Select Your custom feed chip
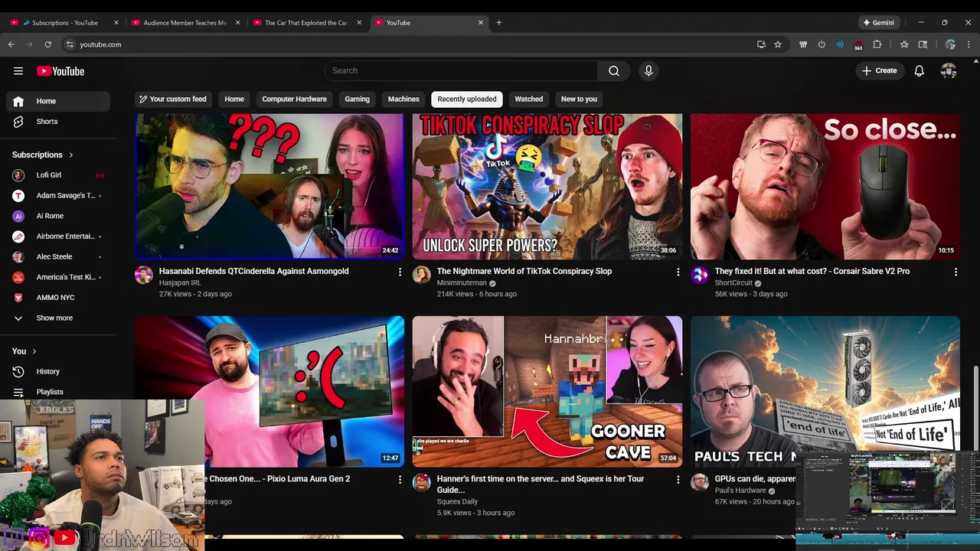980x551 pixels. click(x=173, y=99)
